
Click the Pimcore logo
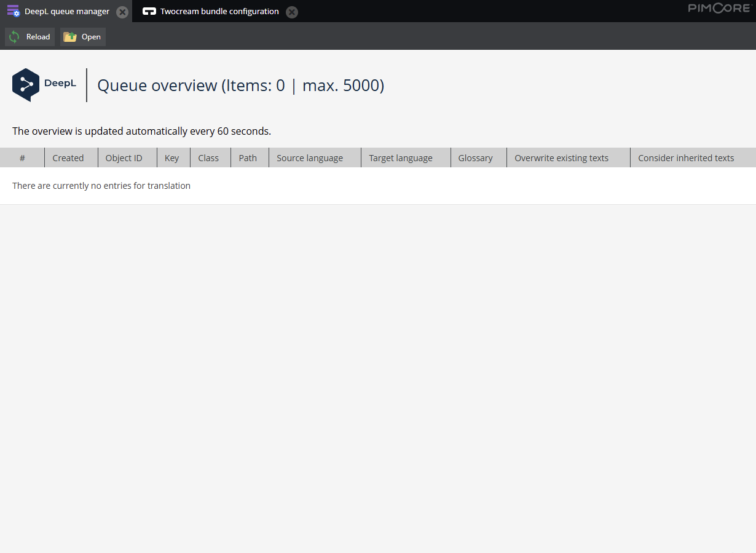pos(719,8)
